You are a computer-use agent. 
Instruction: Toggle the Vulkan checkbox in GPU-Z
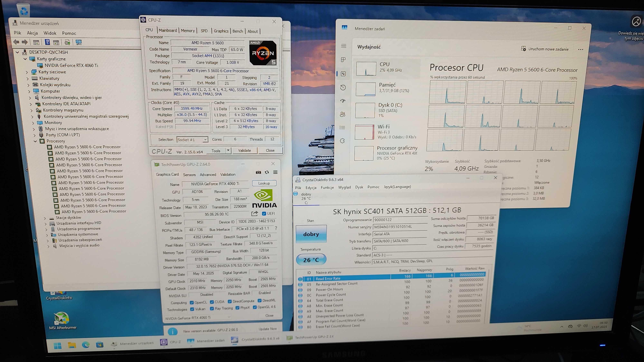coord(192,309)
